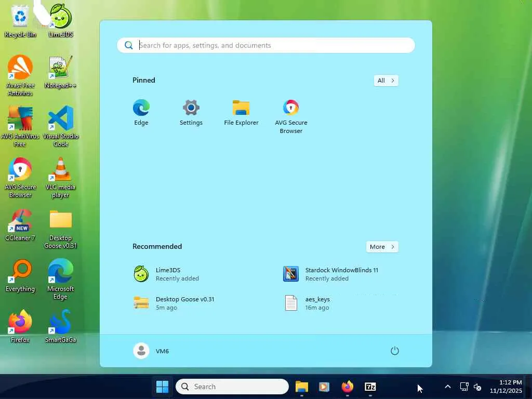This screenshot has height=399, width=532.
Task: Launch pinned AVG Secure Browser in Start
Action: click(291, 116)
